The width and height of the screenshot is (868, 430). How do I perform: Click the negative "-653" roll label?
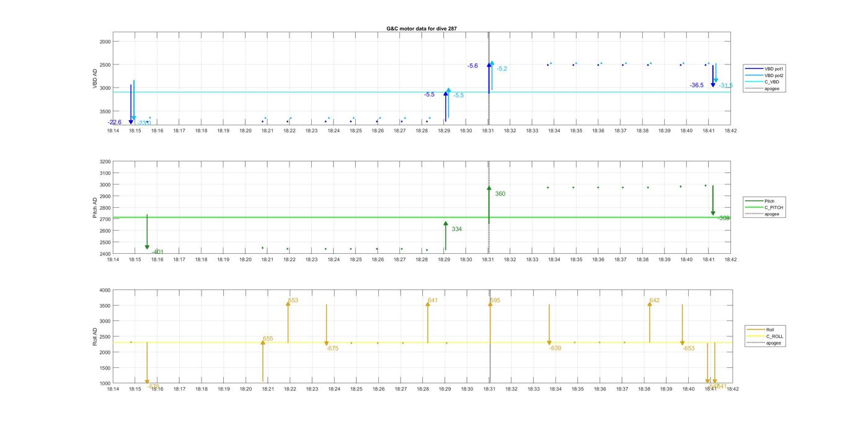click(x=688, y=348)
